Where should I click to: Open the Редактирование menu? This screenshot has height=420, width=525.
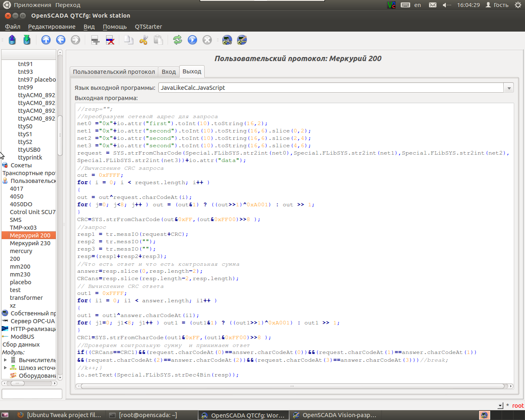[x=52, y=27]
